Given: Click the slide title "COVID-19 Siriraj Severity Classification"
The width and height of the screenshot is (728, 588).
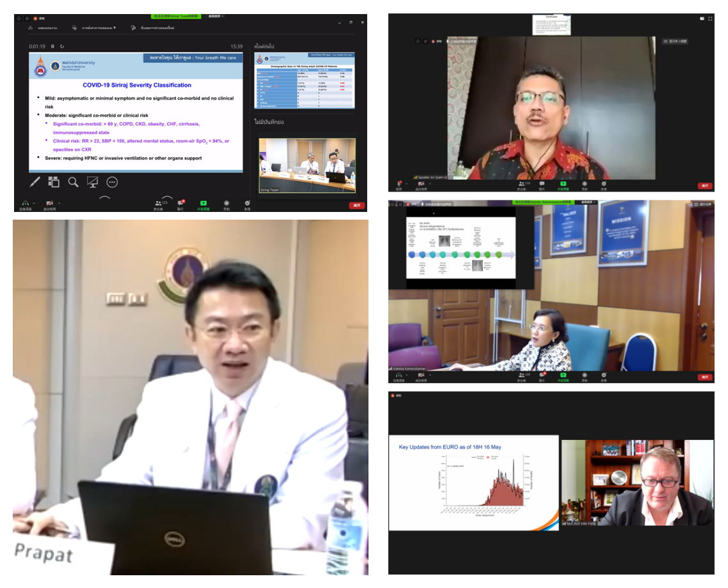Looking at the screenshot, I should 137,86.
